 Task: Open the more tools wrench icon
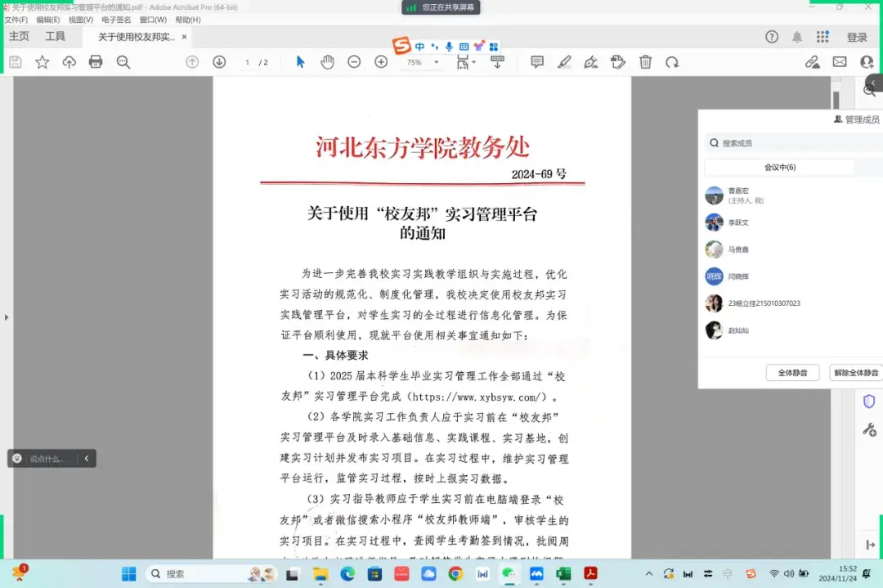click(x=869, y=430)
